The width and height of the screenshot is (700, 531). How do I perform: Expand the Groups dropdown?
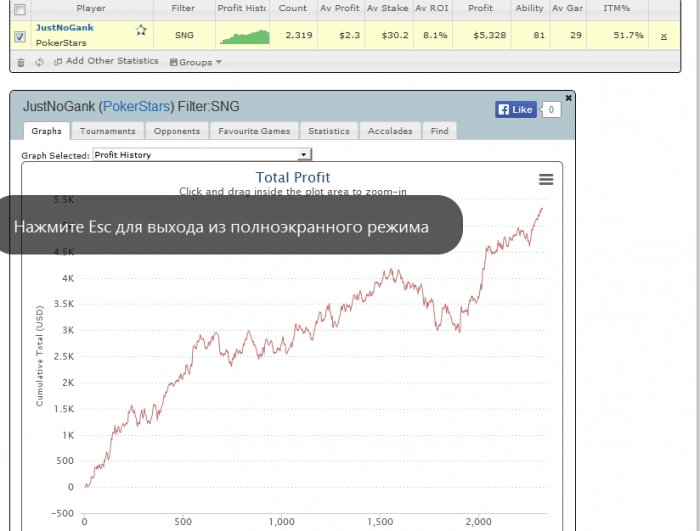(x=196, y=62)
